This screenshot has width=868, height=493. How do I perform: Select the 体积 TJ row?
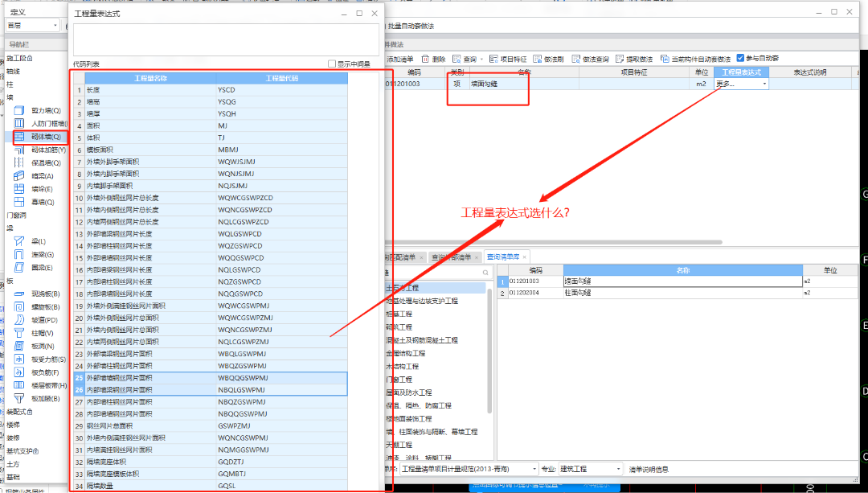click(211, 138)
